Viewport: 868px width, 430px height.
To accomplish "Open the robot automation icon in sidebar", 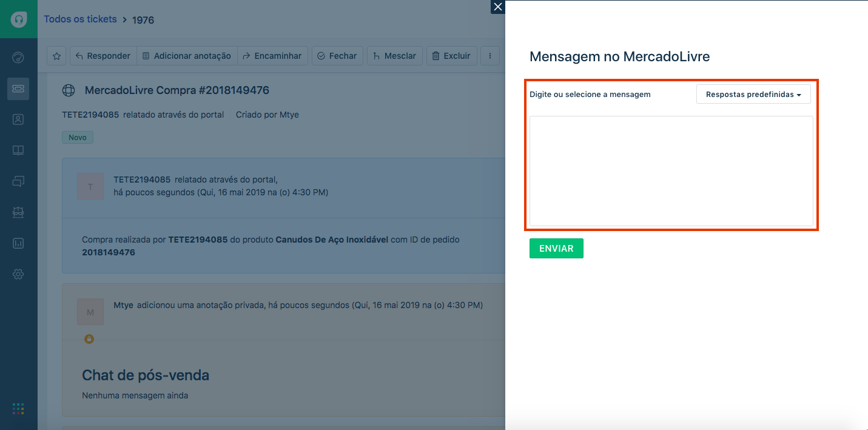I will pyautogui.click(x=18, y=212).
